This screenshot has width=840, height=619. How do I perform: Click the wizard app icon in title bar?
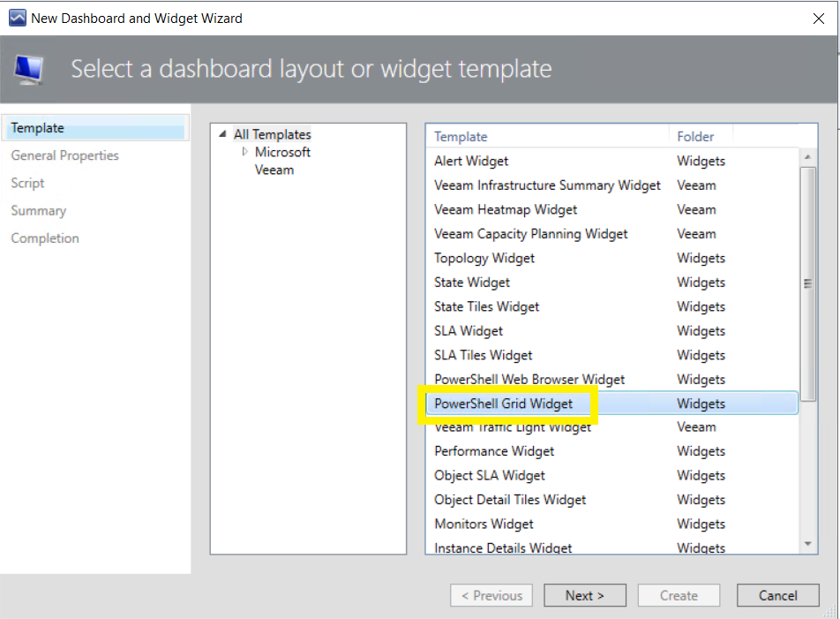pos(17,19)
